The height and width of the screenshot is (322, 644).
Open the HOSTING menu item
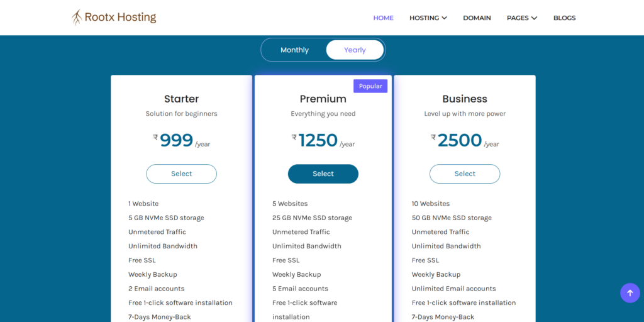425,18
